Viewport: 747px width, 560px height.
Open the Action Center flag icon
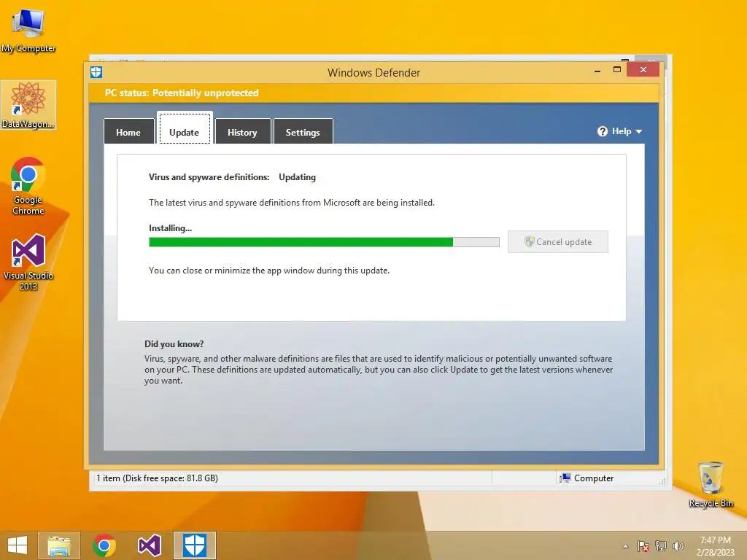pyautogui.click(x=643, y=546)
